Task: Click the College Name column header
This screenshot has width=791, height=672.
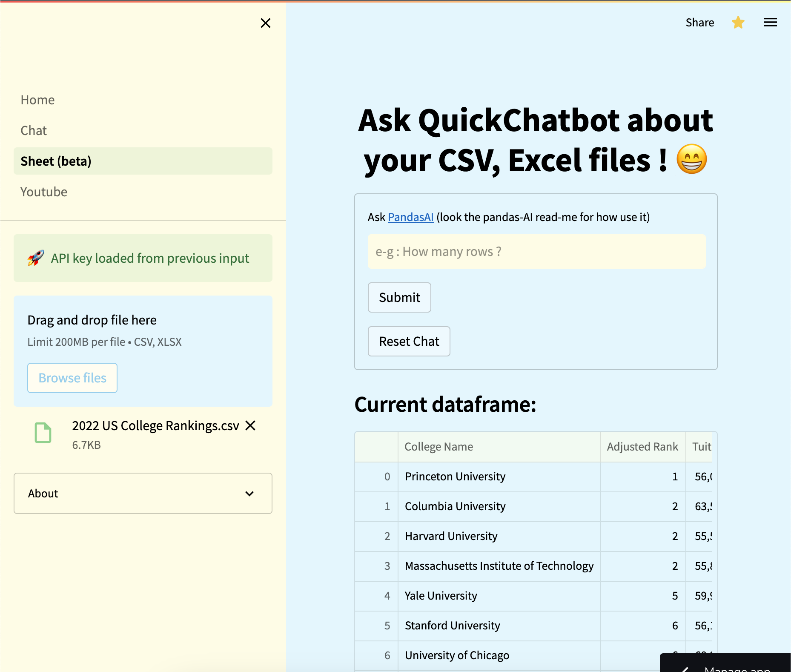Action: [499, 447]
